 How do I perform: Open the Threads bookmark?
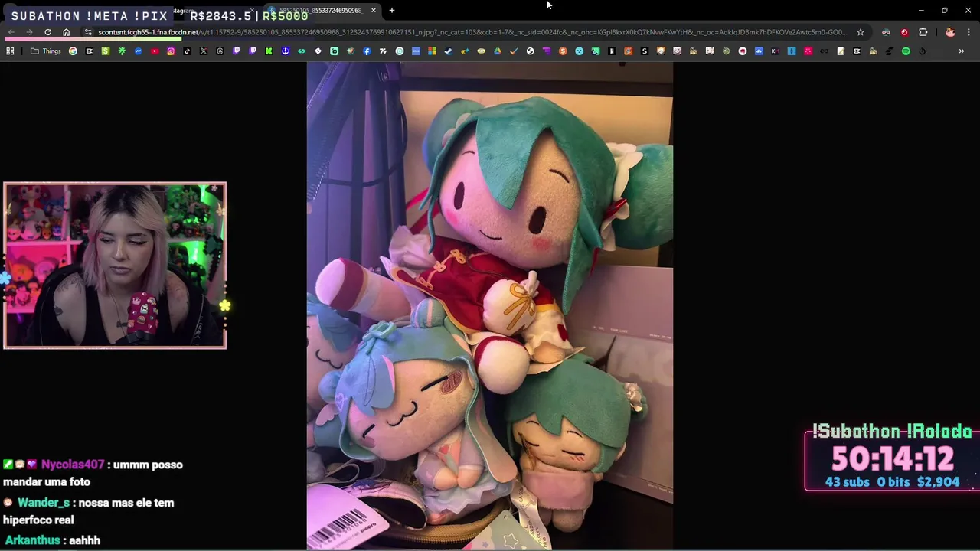(220, 51)
